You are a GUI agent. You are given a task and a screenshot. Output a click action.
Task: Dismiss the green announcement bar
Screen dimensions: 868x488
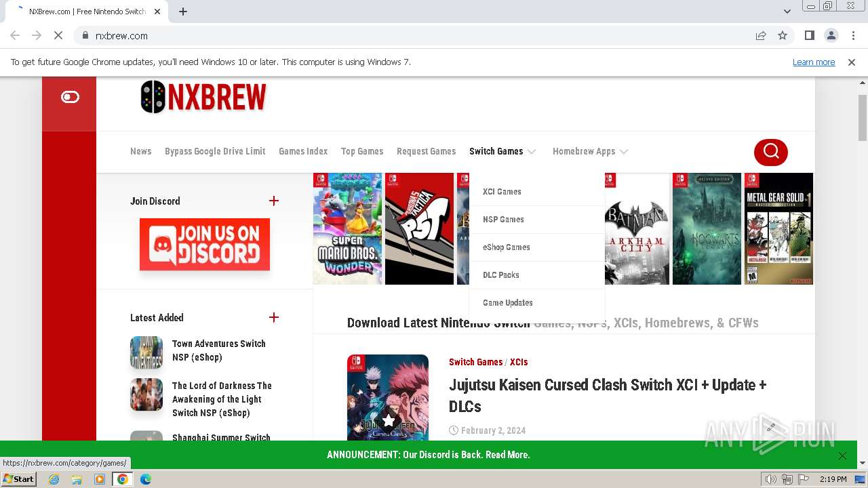[x=842, y=455]
